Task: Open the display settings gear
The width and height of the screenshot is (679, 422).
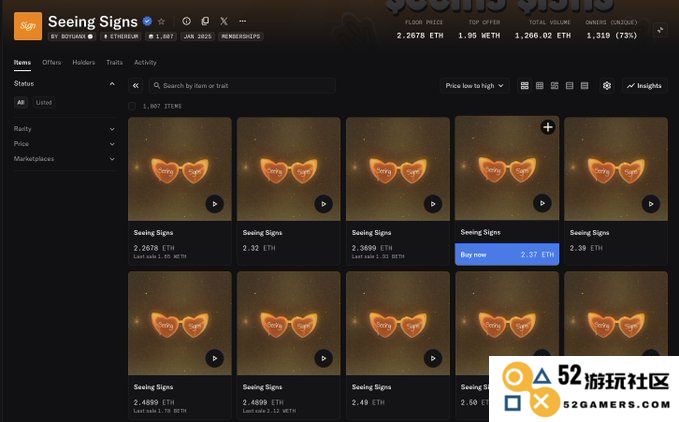Action: (x=607, y=86)
